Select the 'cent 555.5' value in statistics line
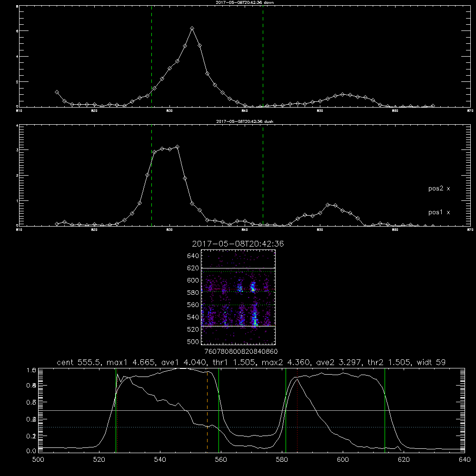Screen dimensions: 476x476 tap(79, 362)
